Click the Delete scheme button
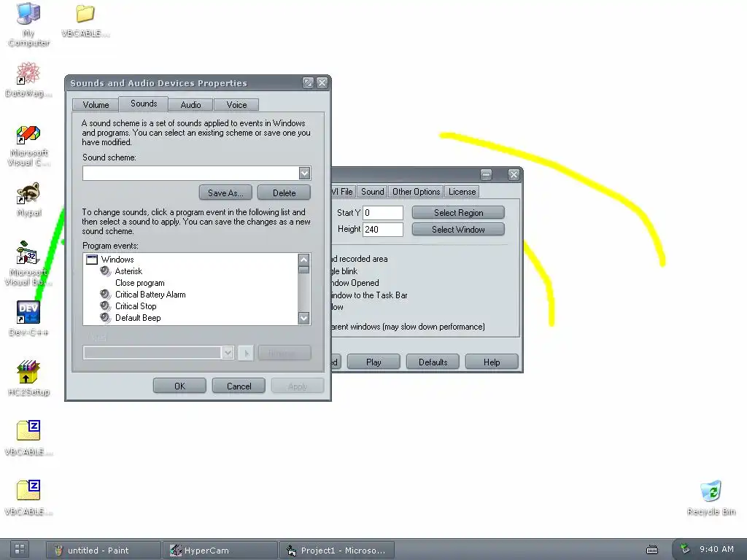This screenshot has height=560, width=747. point(284,192)
